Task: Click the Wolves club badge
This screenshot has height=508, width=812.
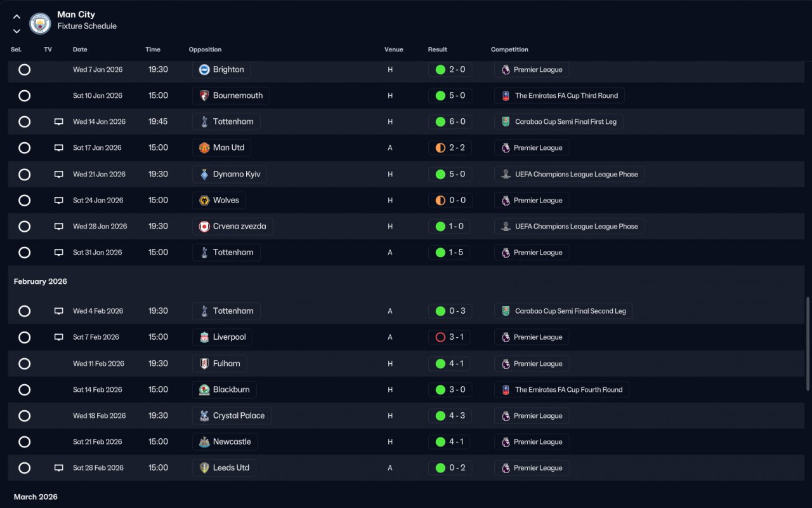Action: coord(204,201)
